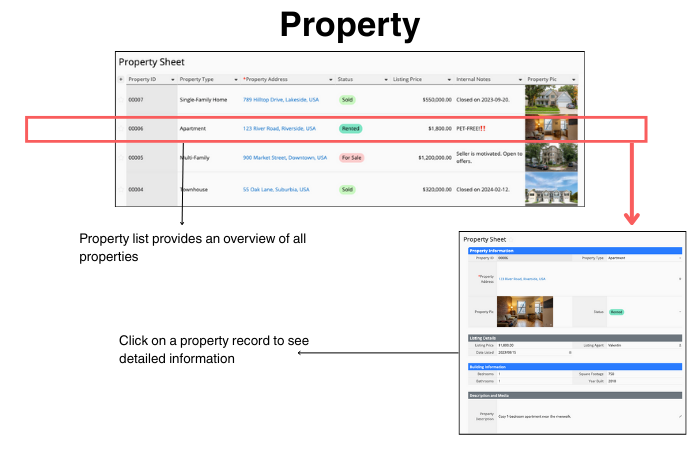Open the townhouse photo thumbnail for property 00004
The height and width of the screenshot is (450, 700).
tap(550, 188)
